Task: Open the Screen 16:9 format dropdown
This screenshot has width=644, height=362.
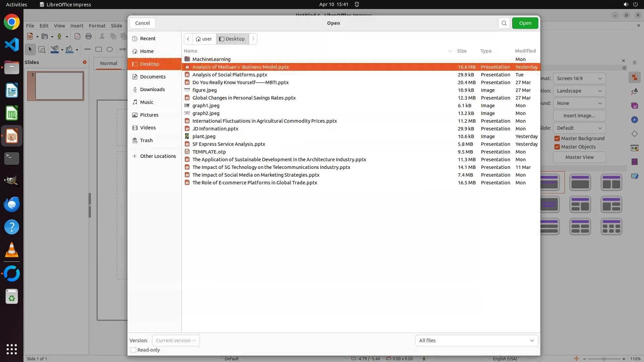Action: [x=579, y=78]
